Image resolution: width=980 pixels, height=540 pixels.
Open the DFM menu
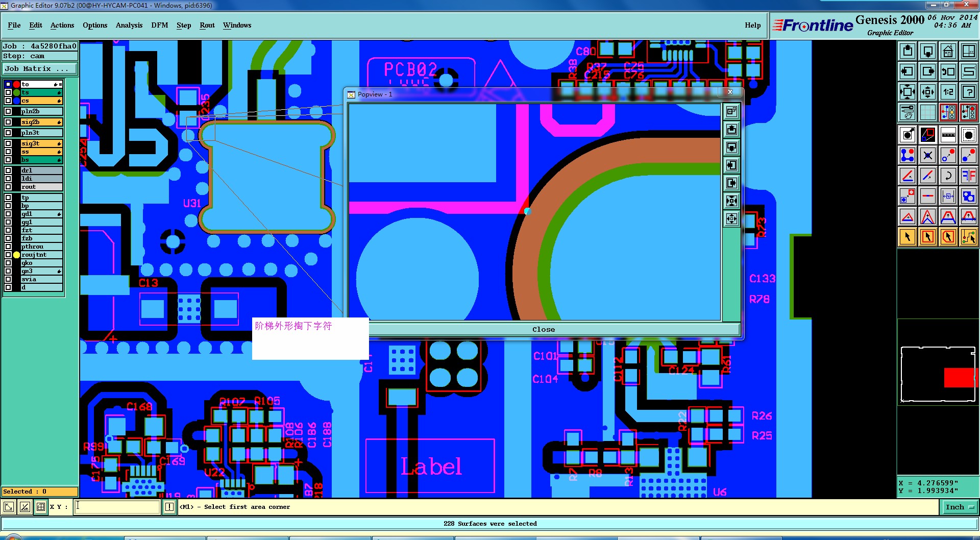pyautogui.click(x=160, y=25)
